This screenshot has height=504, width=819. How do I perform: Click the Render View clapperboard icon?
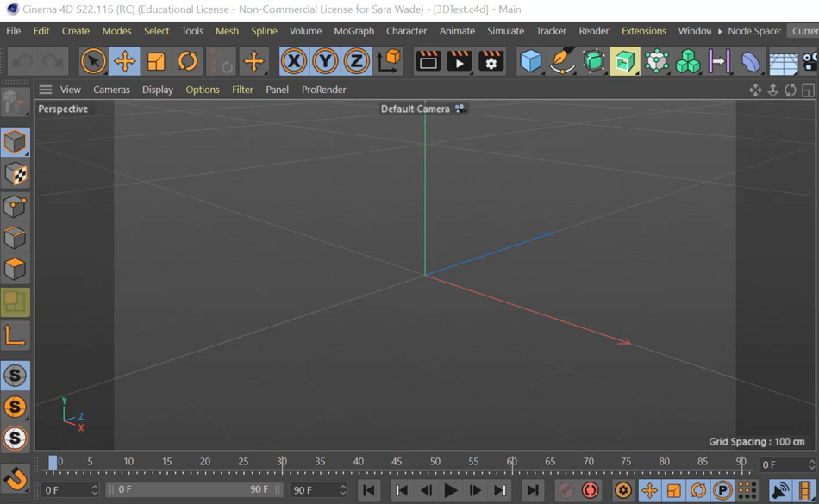tap(428, 61)
